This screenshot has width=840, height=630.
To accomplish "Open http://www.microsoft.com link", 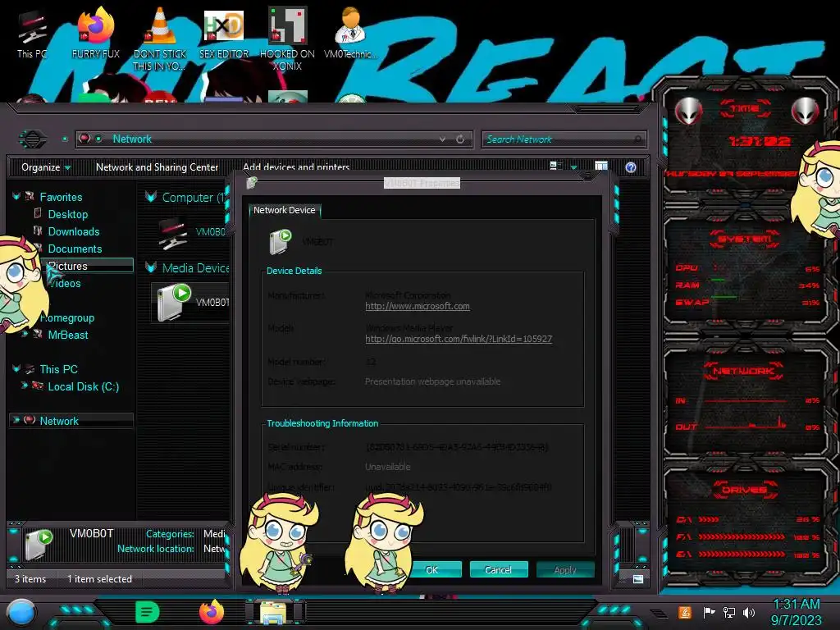I will (x=418, y=306).
